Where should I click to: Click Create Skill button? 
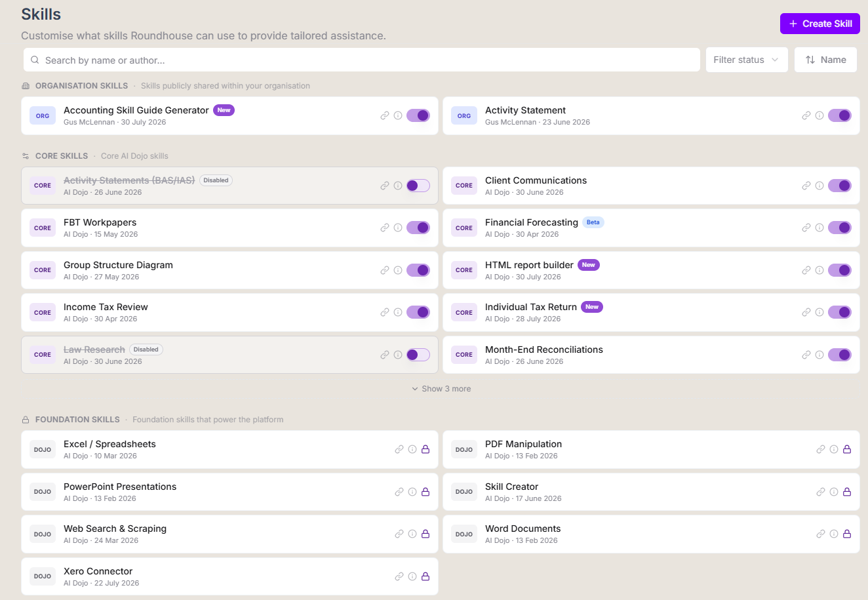tap(820, 24)
